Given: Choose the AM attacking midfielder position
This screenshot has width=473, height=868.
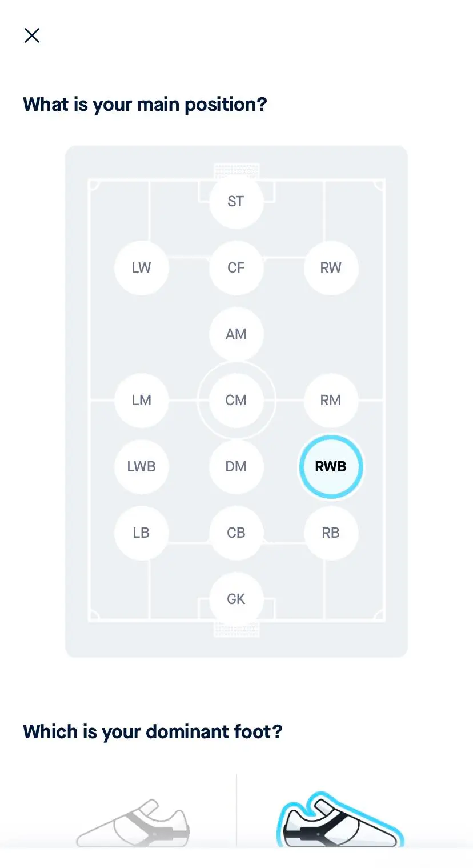Looking at the screenshot, I should coord(236,334).
